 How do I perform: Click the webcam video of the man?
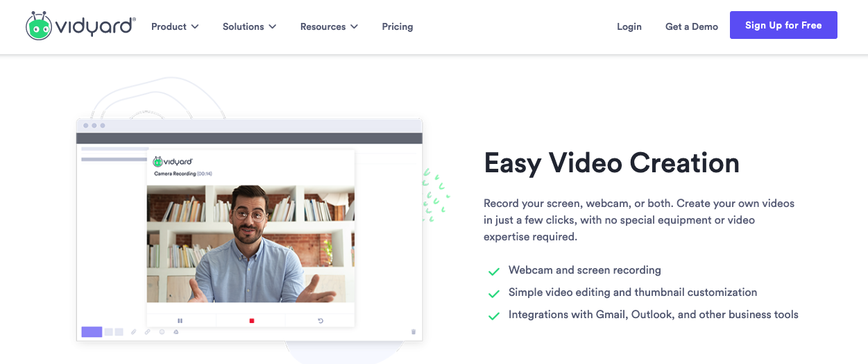250,243
